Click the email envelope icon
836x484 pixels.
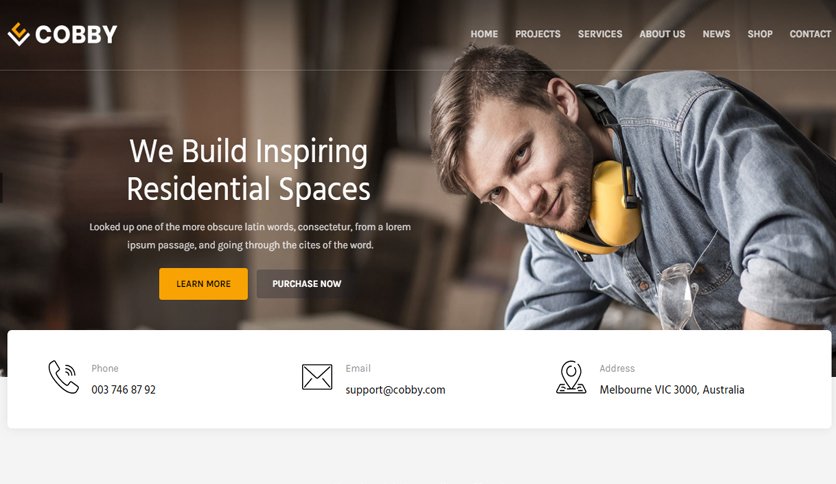pos(317,377)
